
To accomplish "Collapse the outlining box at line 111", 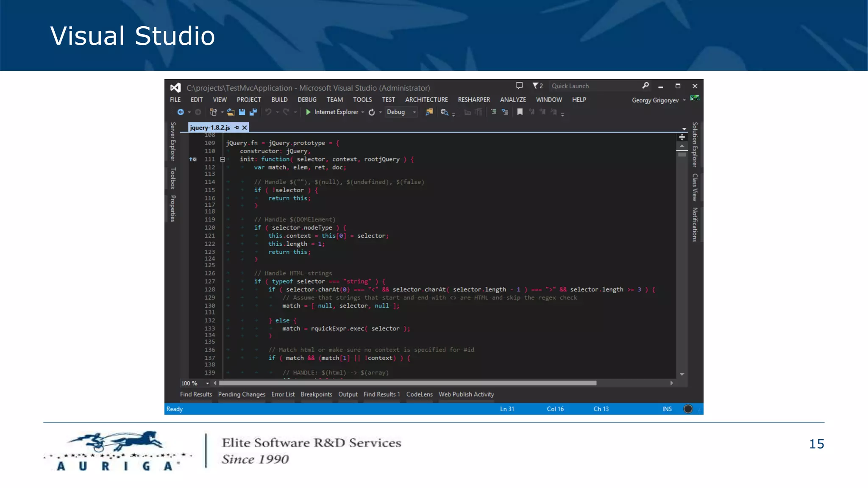I will click(222, 159).
